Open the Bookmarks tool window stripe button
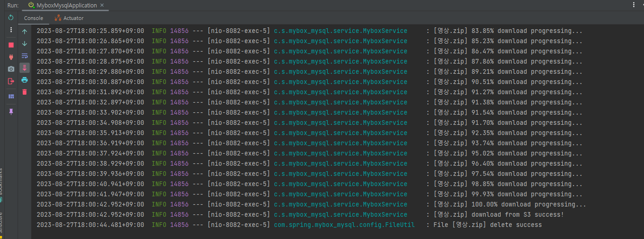 (2, 185)
